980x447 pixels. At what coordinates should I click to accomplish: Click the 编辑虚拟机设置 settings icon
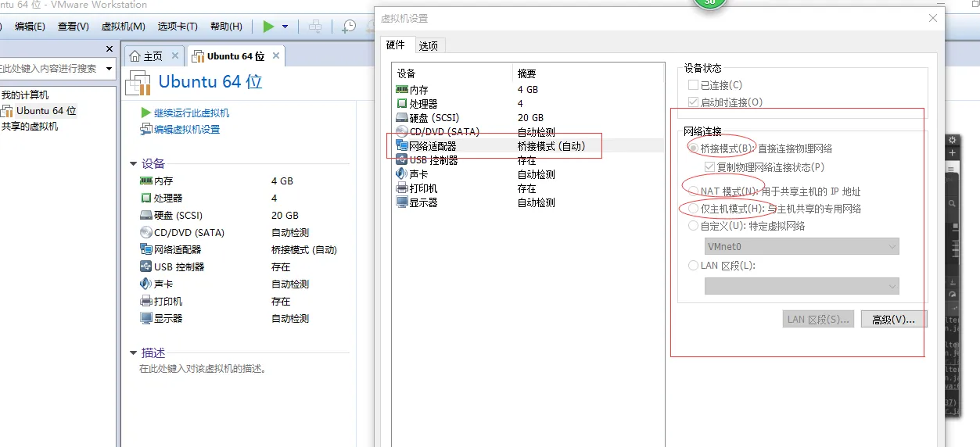click(x=145, y=130)
